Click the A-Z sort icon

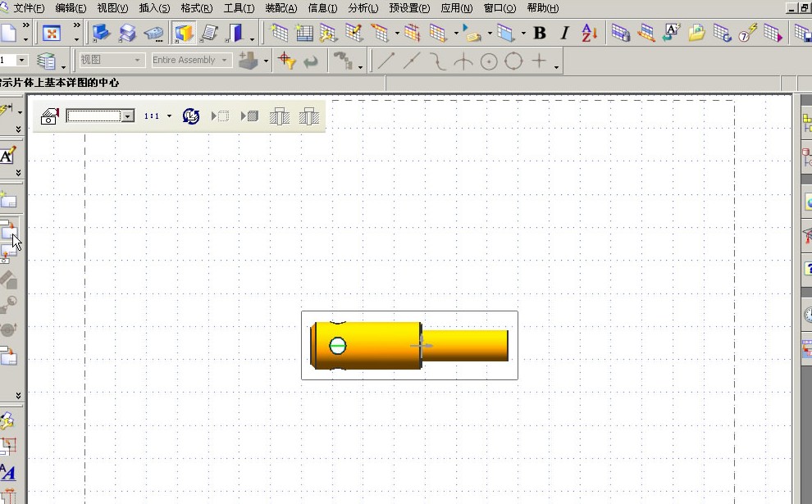(590, 33)
